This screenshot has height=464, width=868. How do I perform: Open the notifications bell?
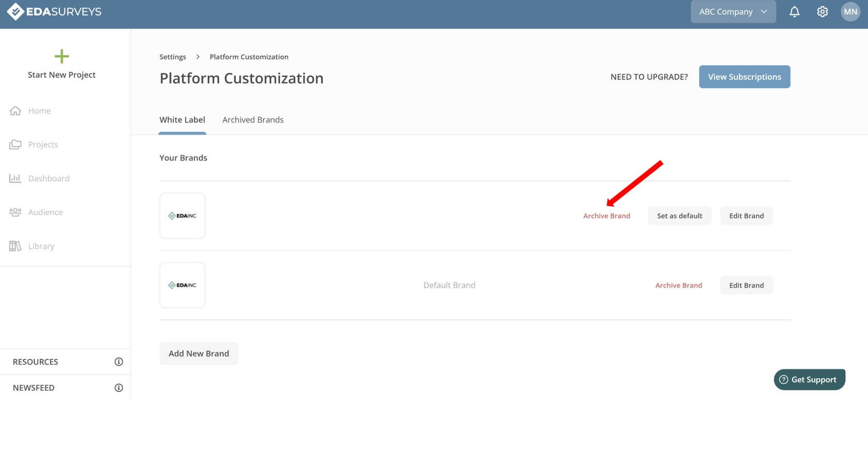[794, 11]
